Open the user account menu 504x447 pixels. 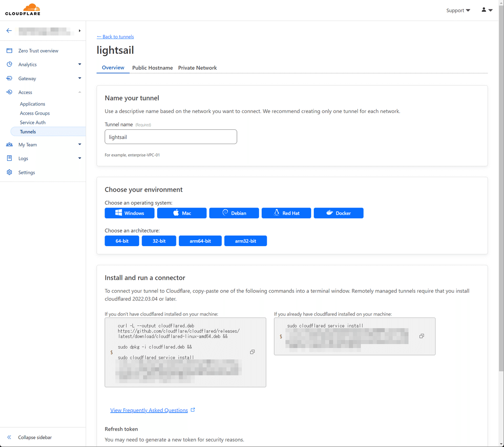487,10
